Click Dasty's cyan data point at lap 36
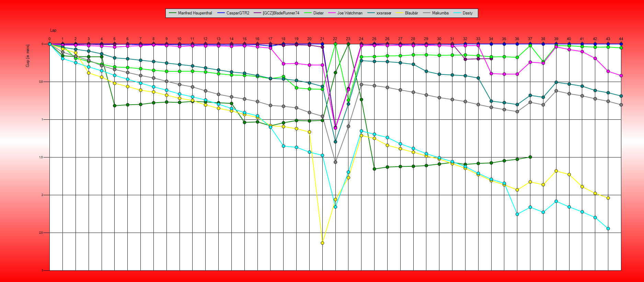This screenshot has height=282, width=644. pos(517,214)
